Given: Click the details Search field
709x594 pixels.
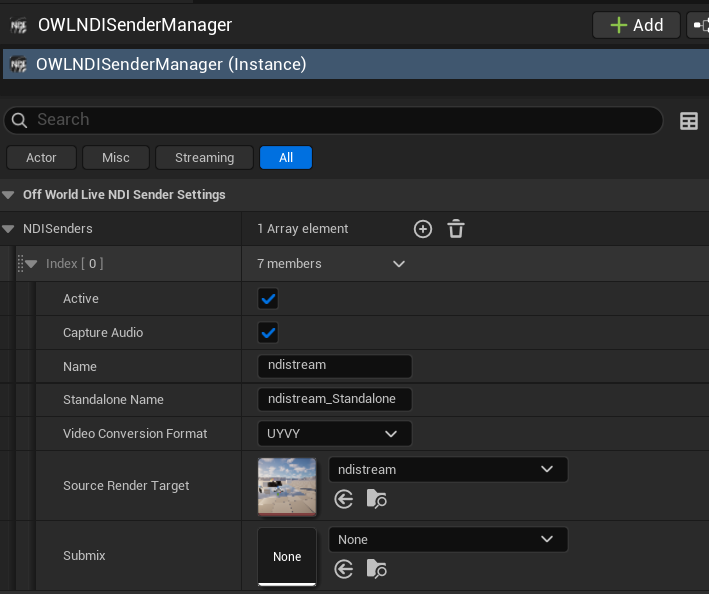Looking at the screenshot, I should tap(333, 120).
